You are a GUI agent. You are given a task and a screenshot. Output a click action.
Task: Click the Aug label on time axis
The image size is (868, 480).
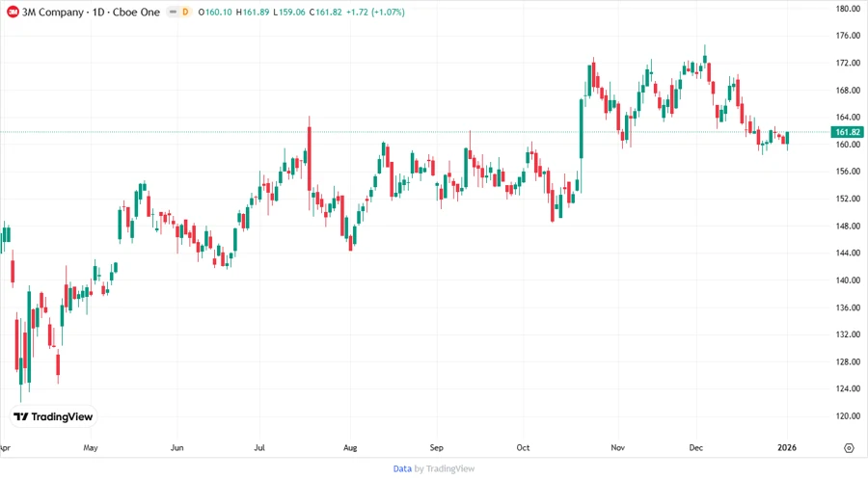[x=350, y=448]
